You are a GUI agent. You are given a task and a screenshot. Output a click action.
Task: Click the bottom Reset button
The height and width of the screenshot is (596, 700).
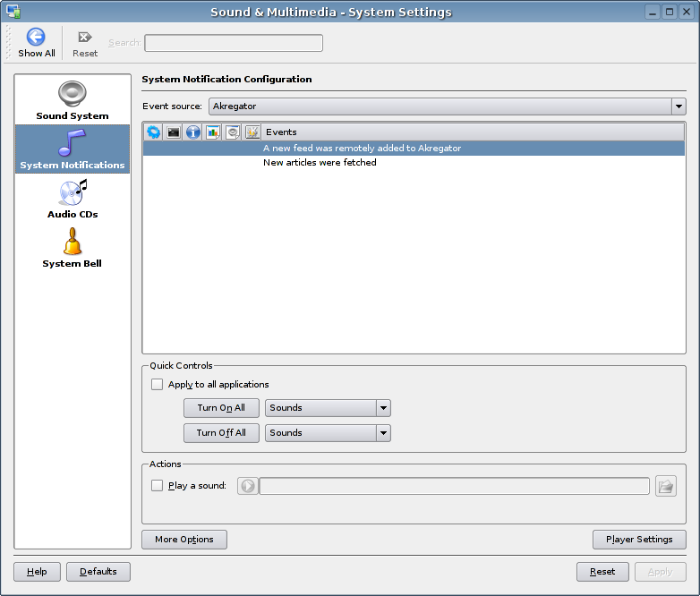coord(602,572)
